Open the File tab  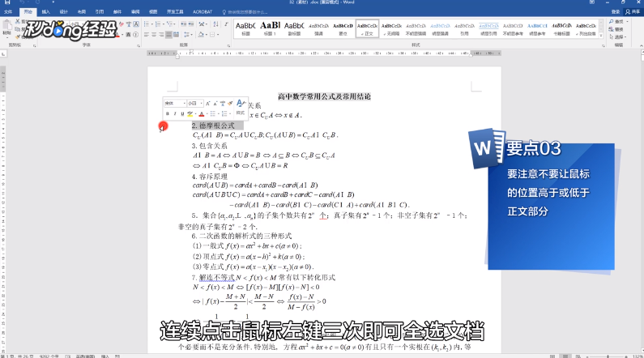[x=8, y=12]
